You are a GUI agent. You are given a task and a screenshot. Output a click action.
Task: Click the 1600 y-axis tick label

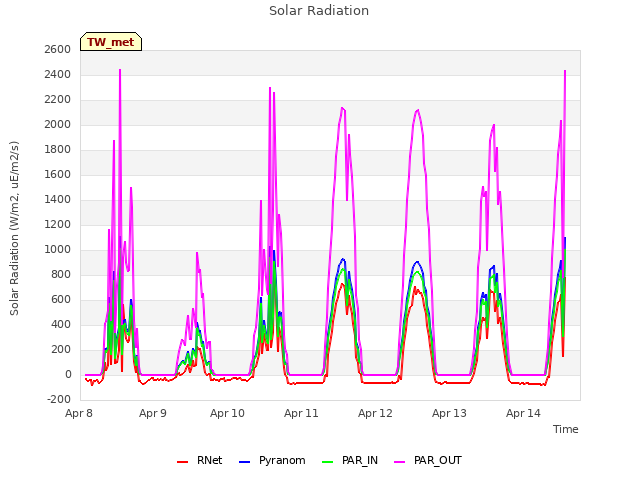click(x=58, y=174)
